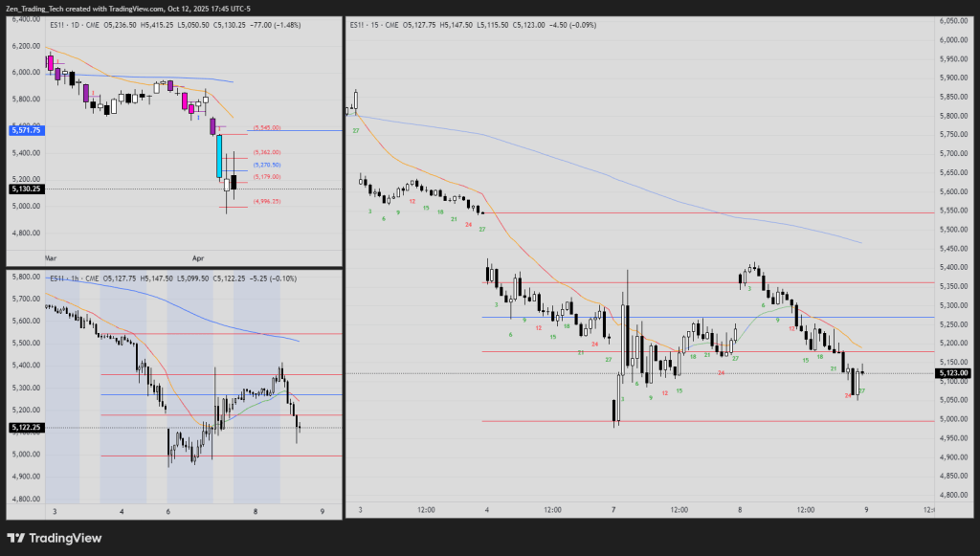Image resolution: width=980 pixels, height=556 pixels.
Task: Click date 6 on the hourly time axis
Action: coord(169,513)
